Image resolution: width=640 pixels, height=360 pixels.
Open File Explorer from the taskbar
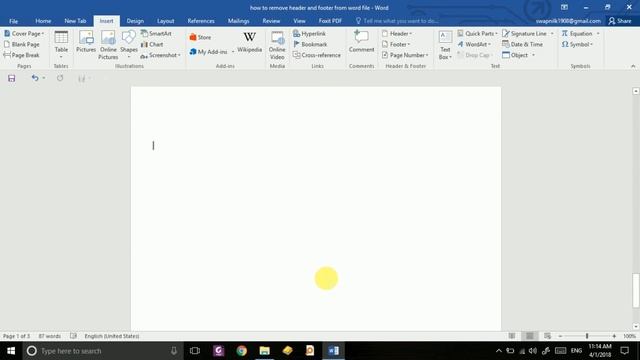pos(264,351)
